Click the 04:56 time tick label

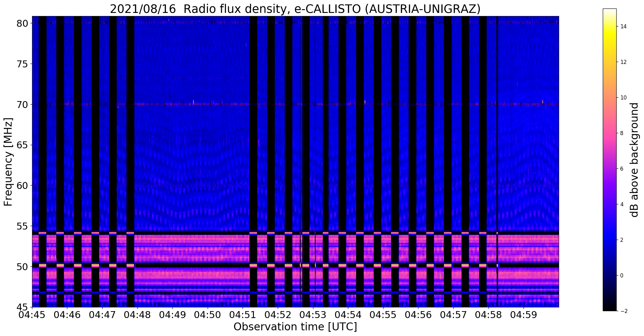[x=418, y=315]
